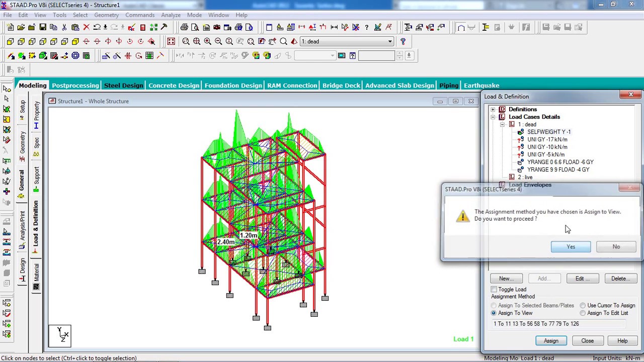Click Help button in Load & Definition panel

622,341
